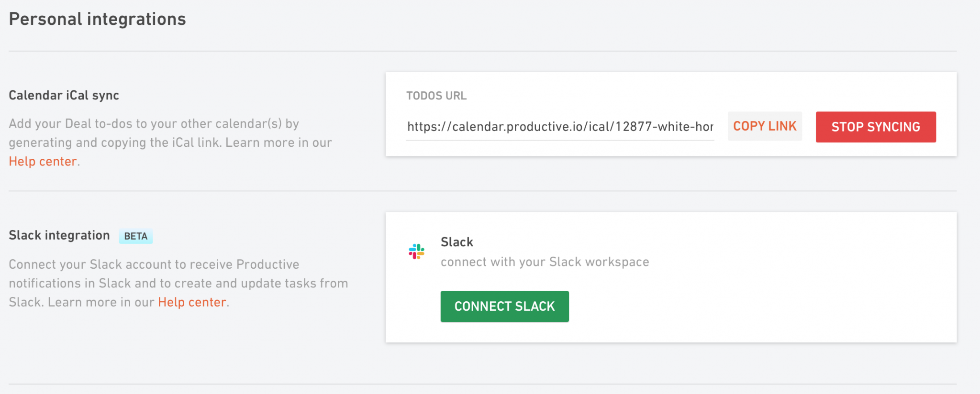Image resolution: width=980 pixels, height=394 pixels.
Task: Stop syncing the calendar
Action: (x=876, y=127)
